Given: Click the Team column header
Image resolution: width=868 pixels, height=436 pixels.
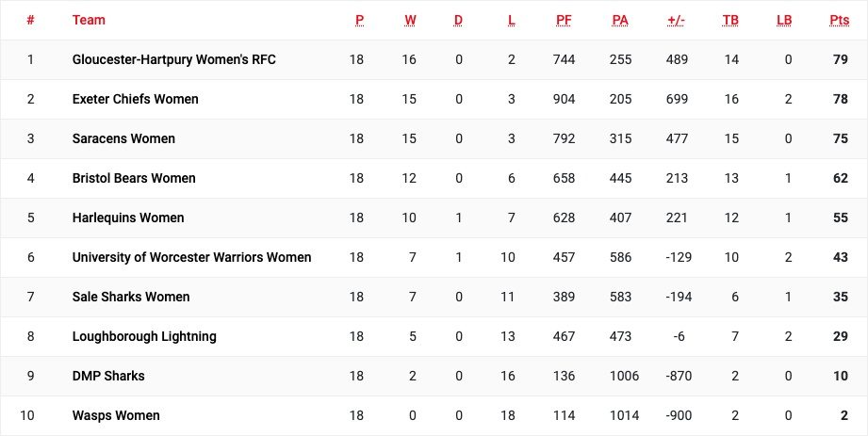Looking at the screenshot, I should [x=89, y=20].
